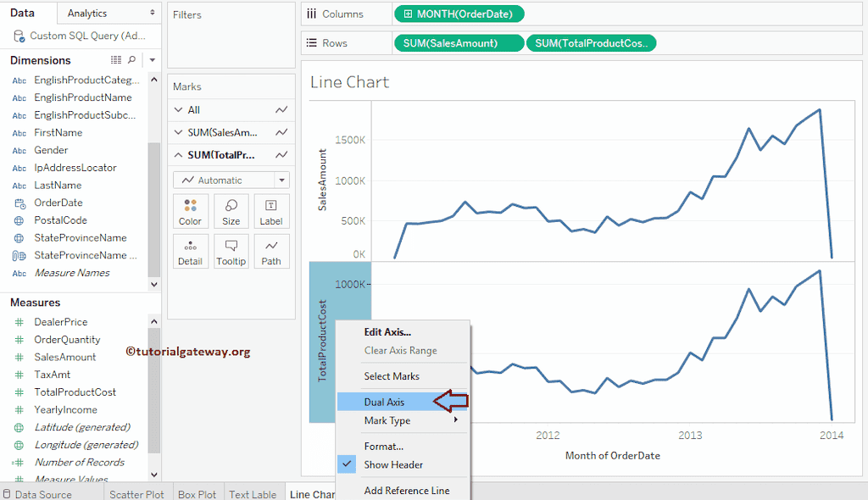The height and width of the screenshot is (500, 868).
Task: Open the Scatter Plot sheet tab
Action: 136,494
